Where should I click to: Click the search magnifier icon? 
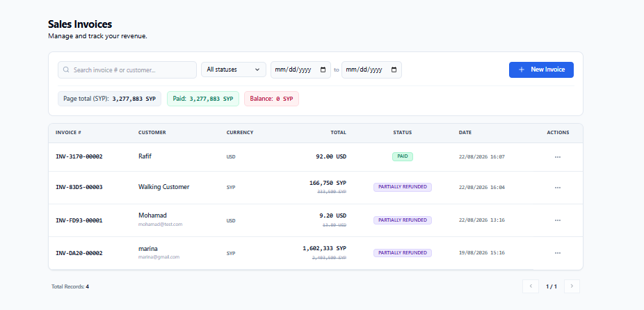(66, 70)
